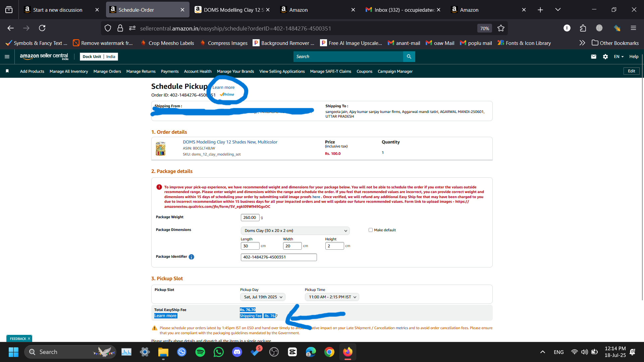Image resolution: width=644 pixels, height=362 pixels.
Task: Tick the Make default checkbox
Action: pos(371,230)
